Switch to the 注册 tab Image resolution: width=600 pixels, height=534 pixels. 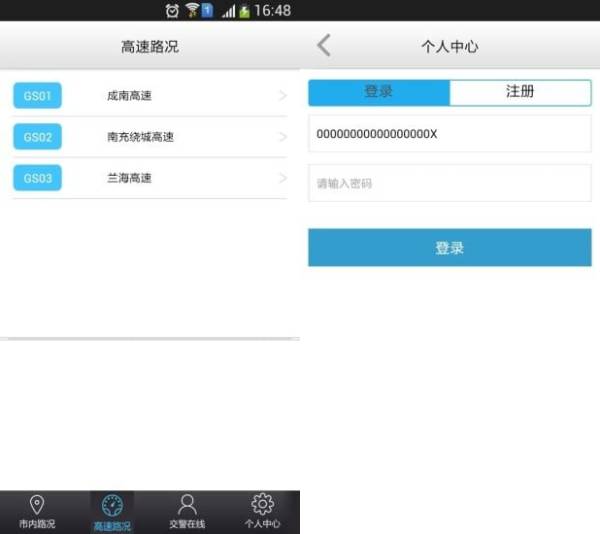click(x=520, y=92)
